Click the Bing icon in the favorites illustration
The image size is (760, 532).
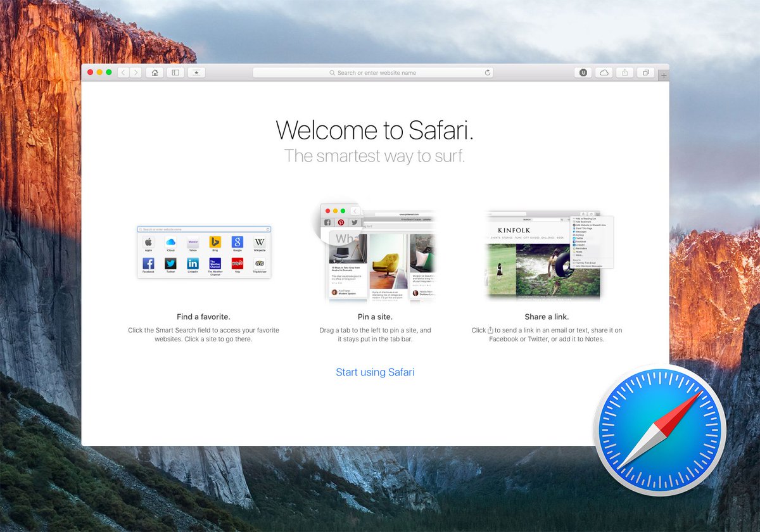coord(215,242)
